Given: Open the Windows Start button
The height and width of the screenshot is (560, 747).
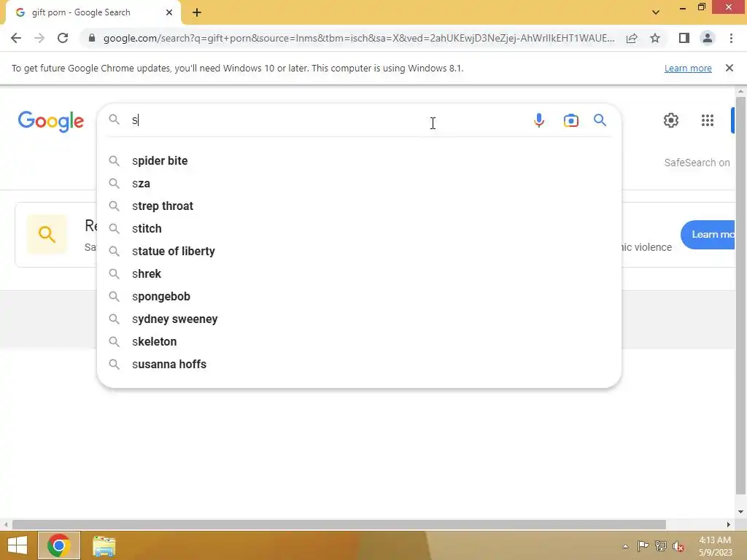Looking at the screenshot, I should pos(18,545).
